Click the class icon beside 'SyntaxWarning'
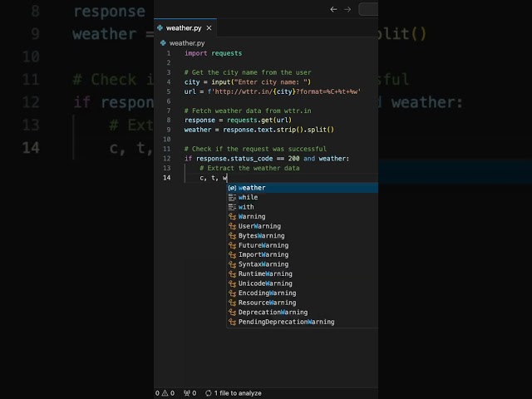This screenshot has height=399, width=532. pyautogui.click(x=232, y=264)
